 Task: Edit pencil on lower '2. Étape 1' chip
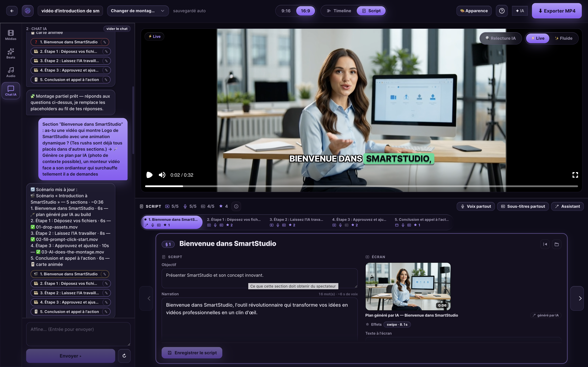[106, 283]
